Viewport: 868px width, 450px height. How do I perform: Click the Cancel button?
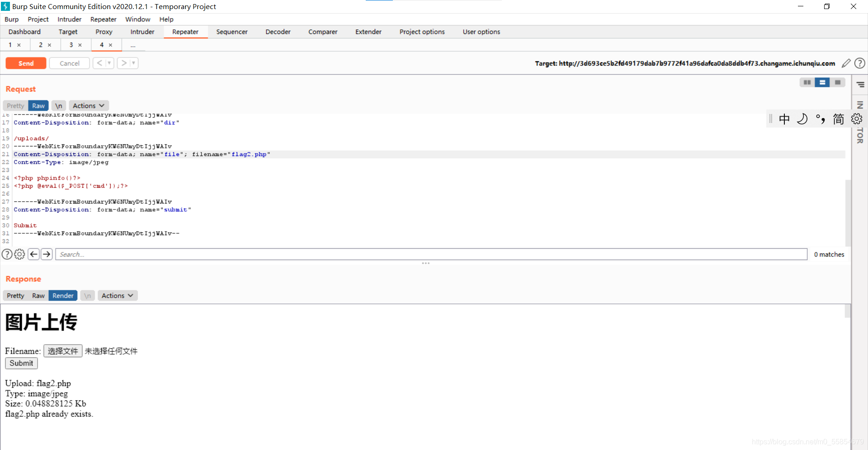(69, 63)
